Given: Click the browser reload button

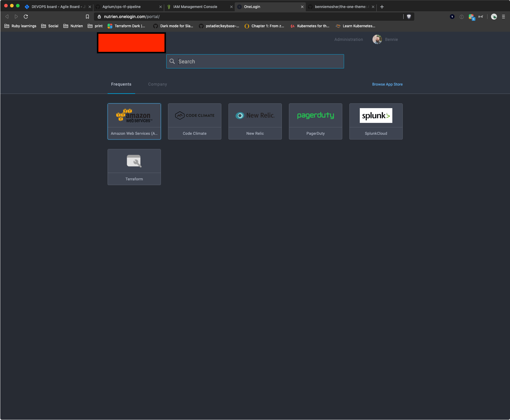Looking at the screenshot, I should pos(26,17).
